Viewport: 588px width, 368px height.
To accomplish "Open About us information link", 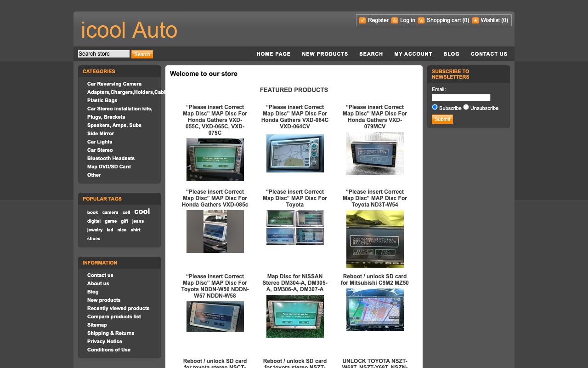I will click(x=98, y=283).
